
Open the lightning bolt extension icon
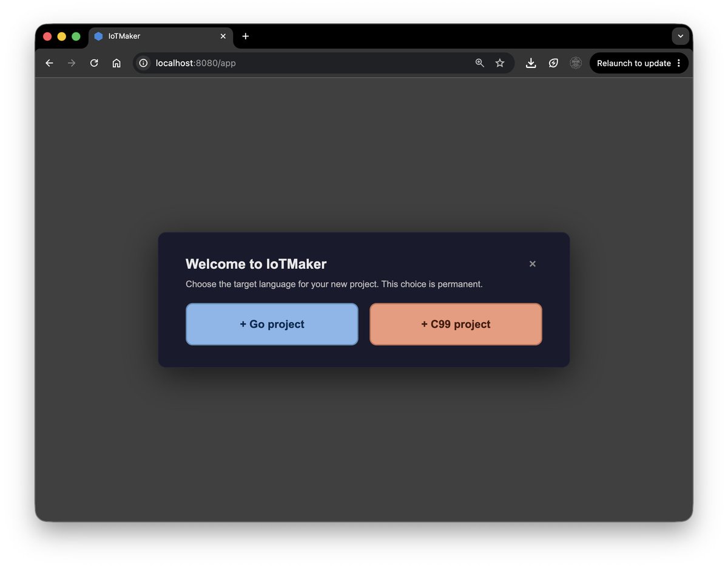[x=553, y=63]
